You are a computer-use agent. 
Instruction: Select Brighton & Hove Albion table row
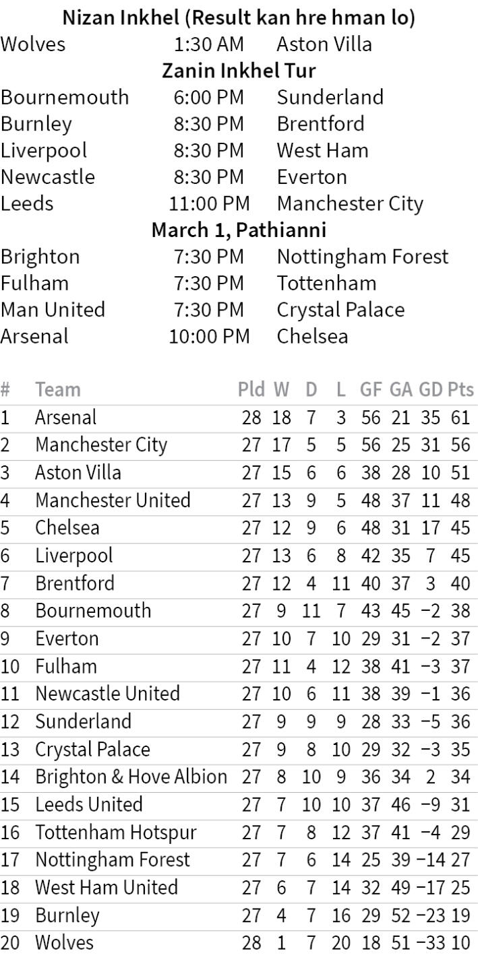coord(131,777)
